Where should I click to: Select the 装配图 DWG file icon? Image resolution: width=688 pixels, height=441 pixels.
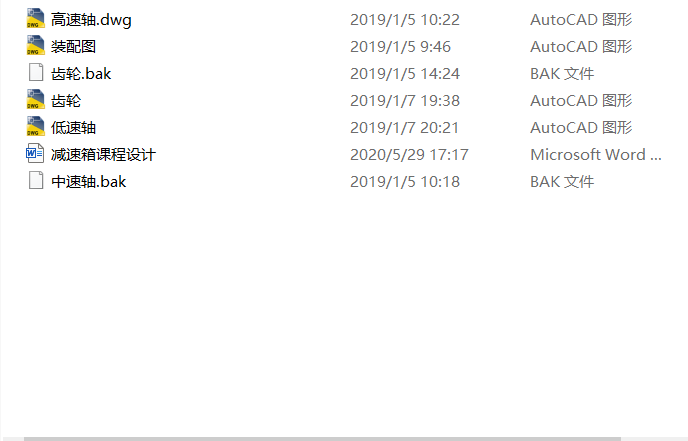[x=36, y=46]
